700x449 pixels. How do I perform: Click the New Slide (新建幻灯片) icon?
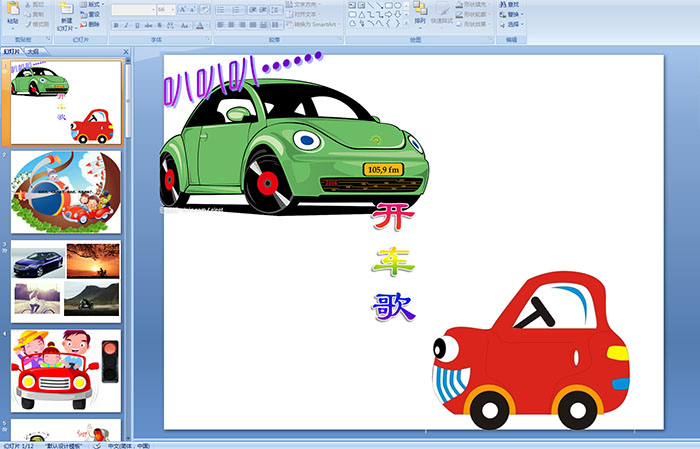click(67, 10)
